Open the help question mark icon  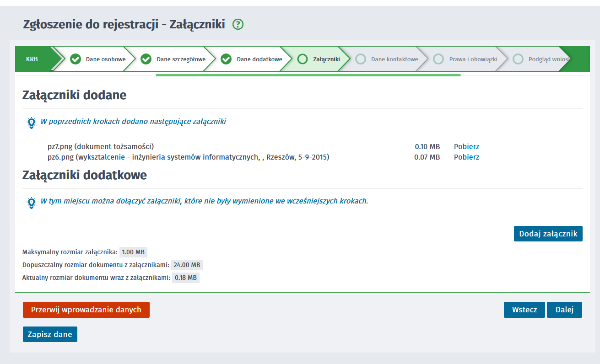[238, 24]
